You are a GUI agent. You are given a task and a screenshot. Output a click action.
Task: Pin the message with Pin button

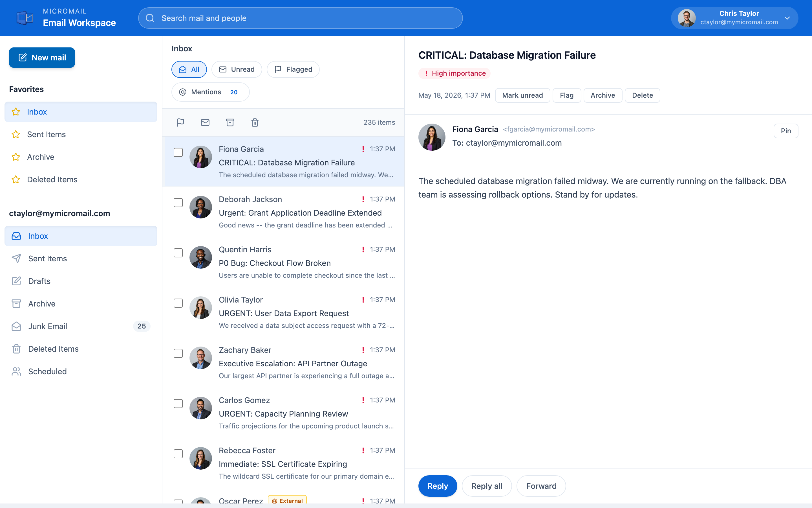pos(785,131)
